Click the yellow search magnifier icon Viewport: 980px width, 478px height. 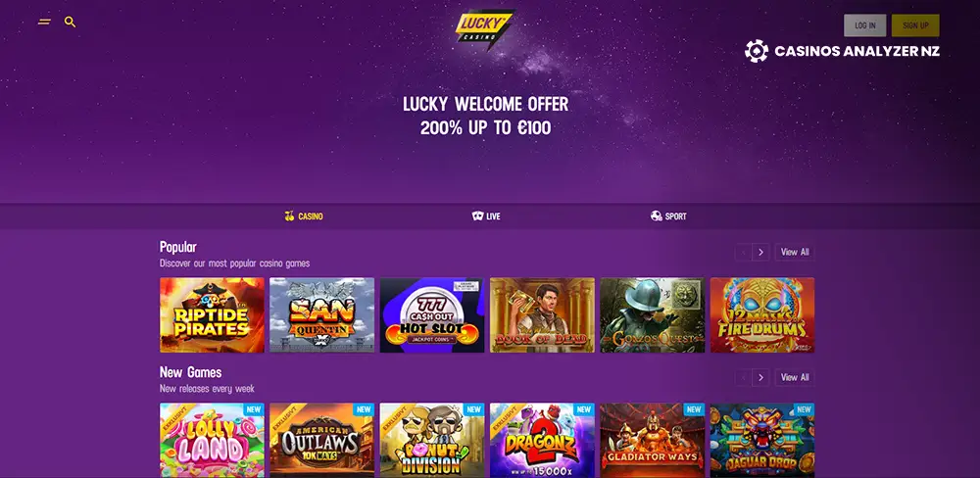coord(70,22)
